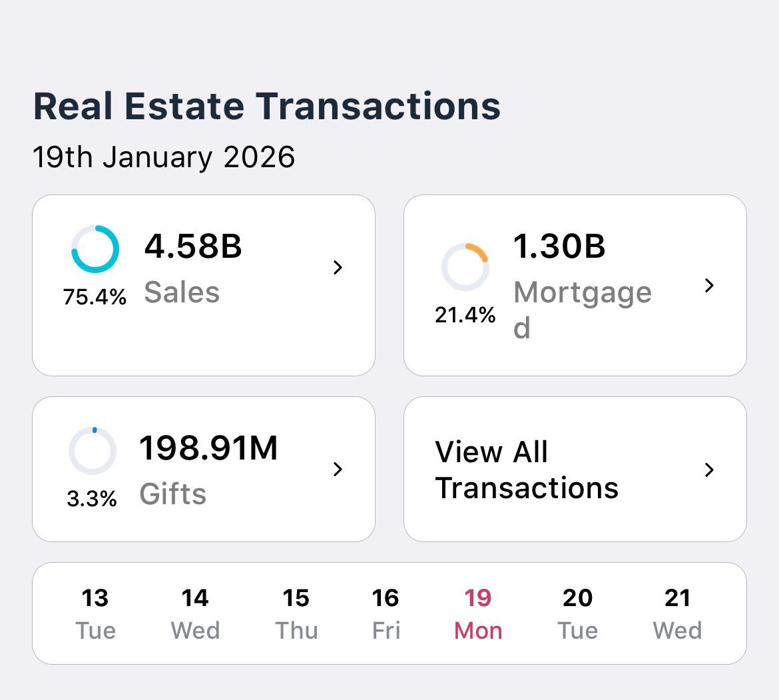Click the 21.4% percentage indicator
779x700 pixels.
466,316
